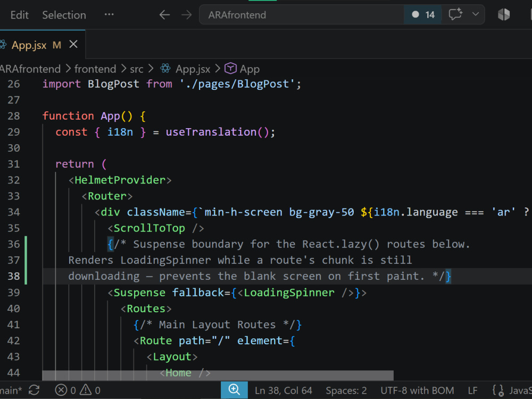Click the horizontal scrollbar of the editor

[218, 375]
